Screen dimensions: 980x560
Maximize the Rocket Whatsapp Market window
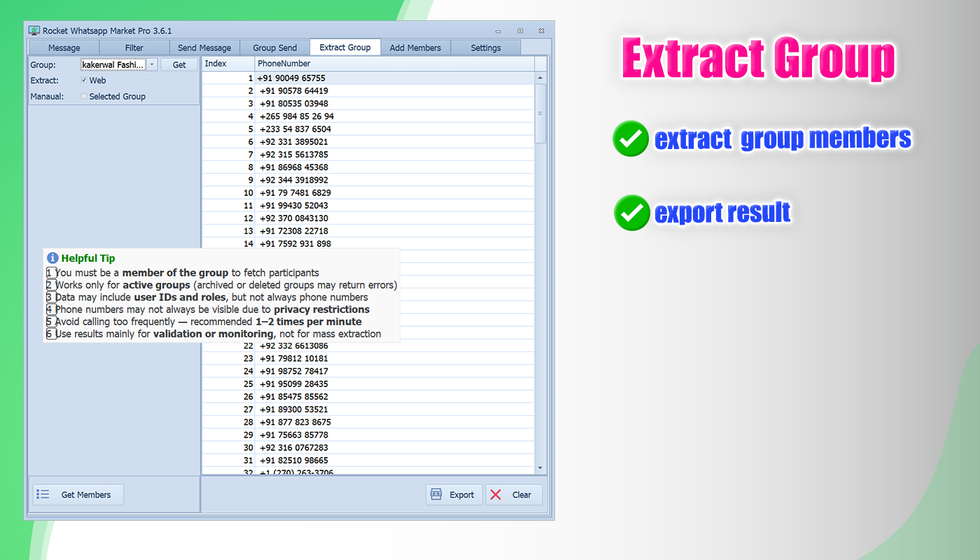click(x=520, y=31)
